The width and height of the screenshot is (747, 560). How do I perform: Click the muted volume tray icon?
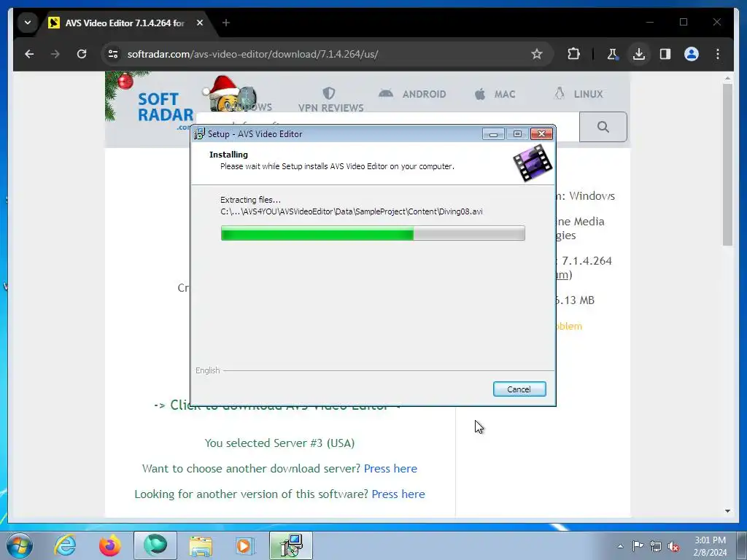(x=673, y=546)
